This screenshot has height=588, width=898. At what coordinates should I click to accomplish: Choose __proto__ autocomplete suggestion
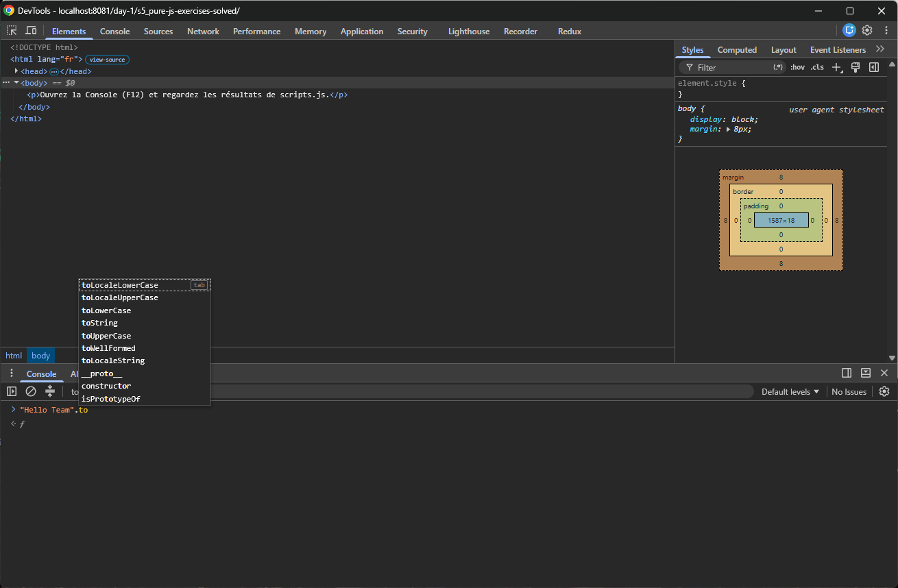click(145, 373)
